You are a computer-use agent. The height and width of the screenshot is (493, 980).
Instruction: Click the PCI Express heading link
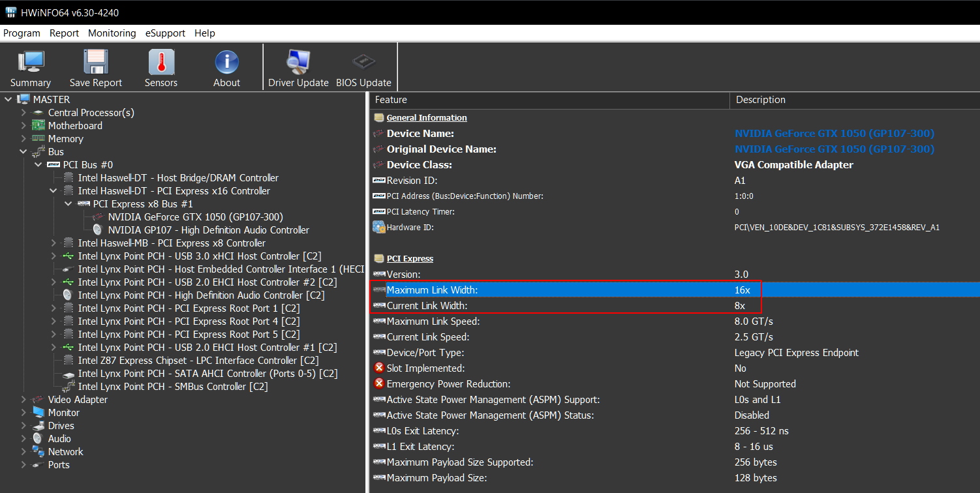(x=410, y=258)
